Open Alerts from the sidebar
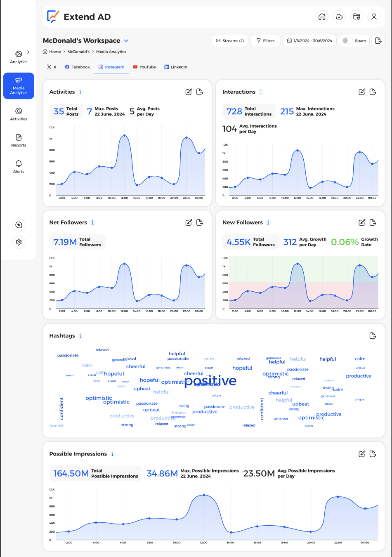 (19, 167)
